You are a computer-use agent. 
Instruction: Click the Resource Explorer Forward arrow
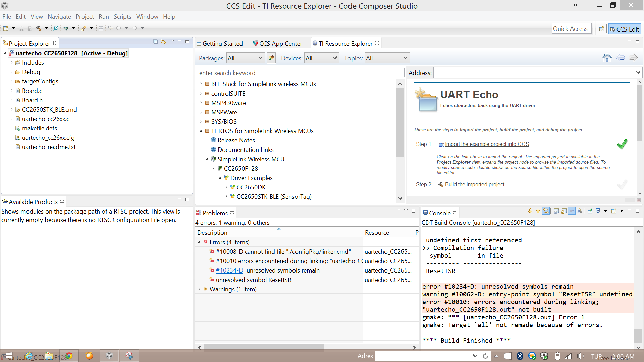tap(633, 58)
